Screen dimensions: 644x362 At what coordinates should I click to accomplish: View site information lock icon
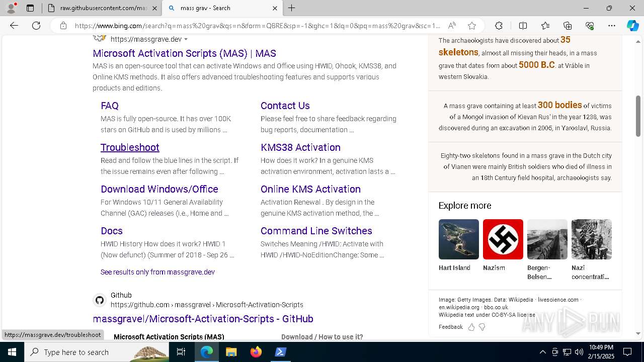(x=63, y=26)
